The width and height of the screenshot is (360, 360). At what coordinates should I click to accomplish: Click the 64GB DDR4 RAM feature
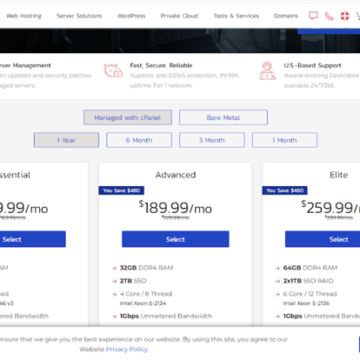tap(310, 268)
